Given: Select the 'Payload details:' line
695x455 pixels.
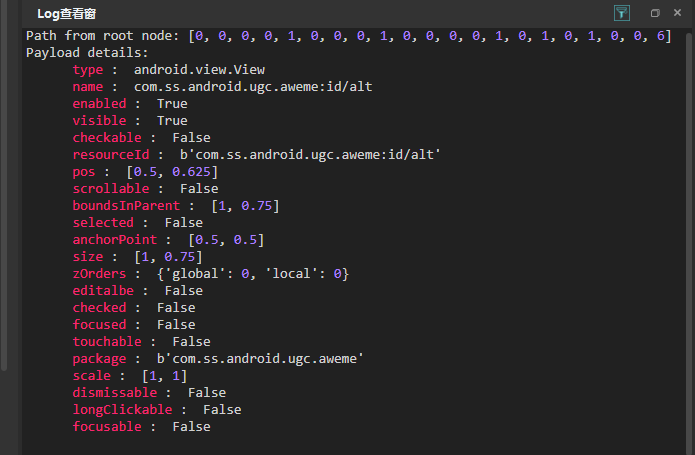Looking at the screenshot, I should 87,53.
